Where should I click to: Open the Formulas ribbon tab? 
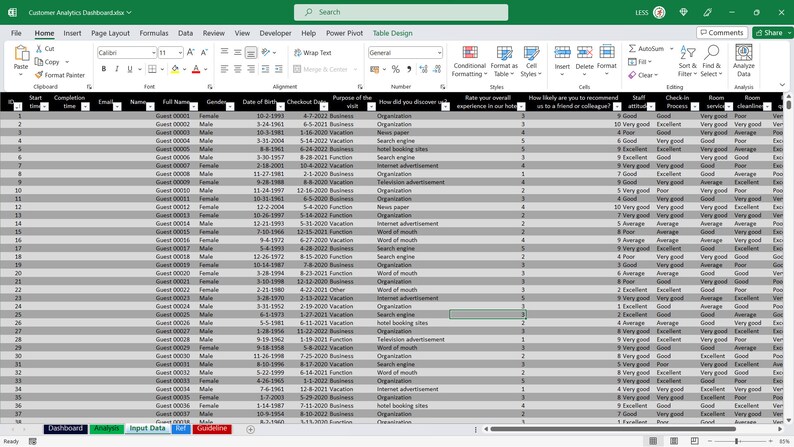point(154,33)
